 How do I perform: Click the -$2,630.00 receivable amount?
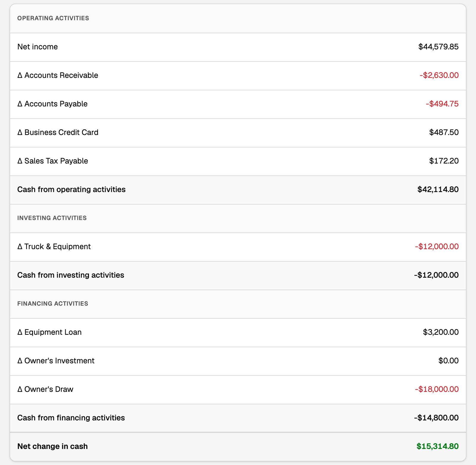439,75
